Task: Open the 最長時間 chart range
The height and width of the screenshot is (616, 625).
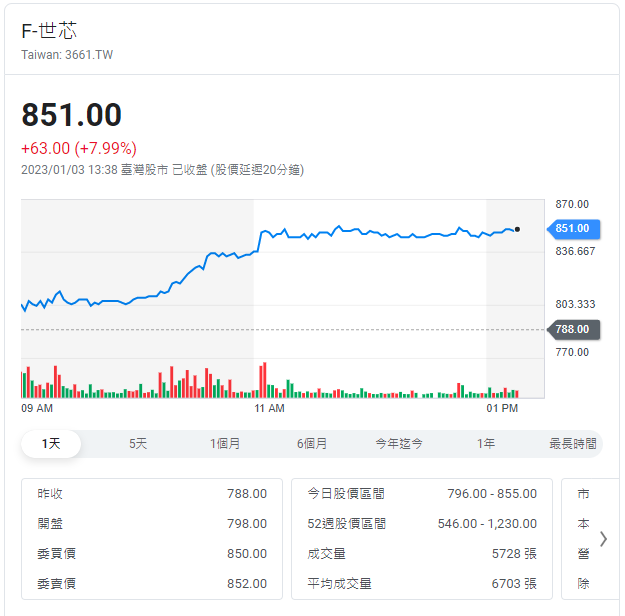Action: pyautogui.click(x=572, y=444)
